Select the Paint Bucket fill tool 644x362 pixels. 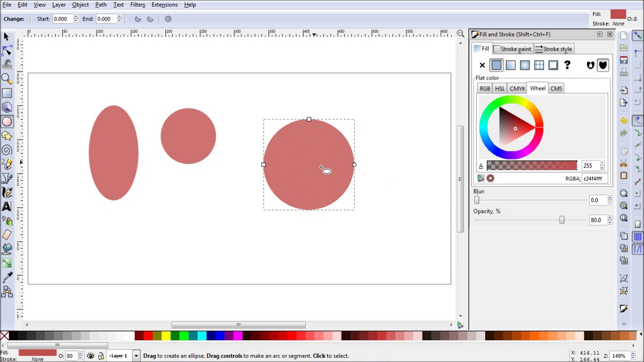coord(7,249)
